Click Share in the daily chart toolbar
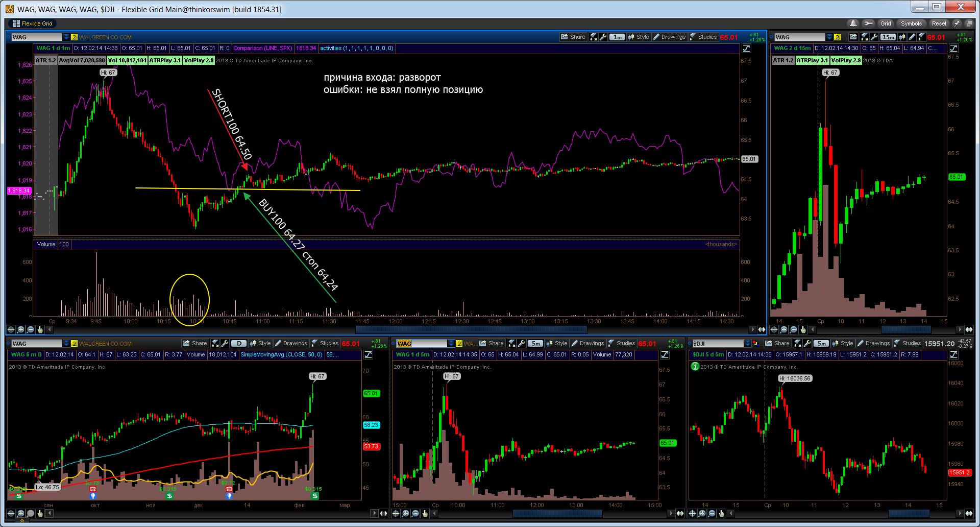Screen dimensions: 980x527 [195, 343]
